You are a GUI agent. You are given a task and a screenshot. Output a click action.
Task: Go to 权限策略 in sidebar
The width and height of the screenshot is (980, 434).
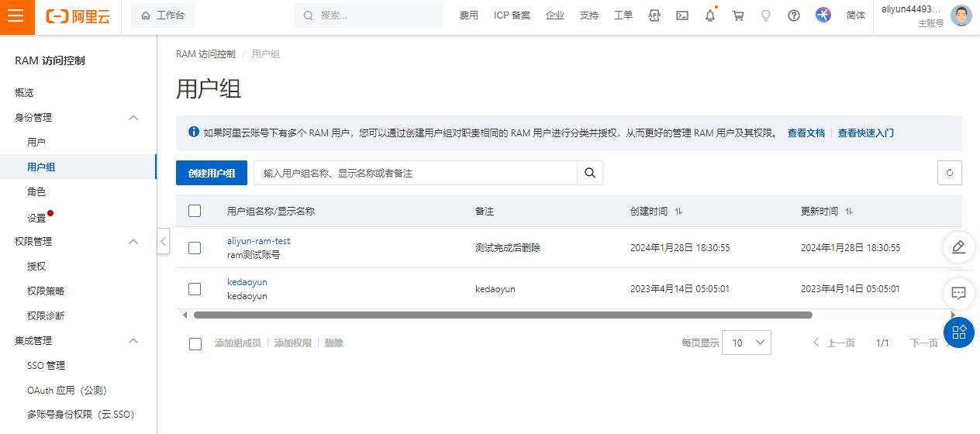(46, 291)
